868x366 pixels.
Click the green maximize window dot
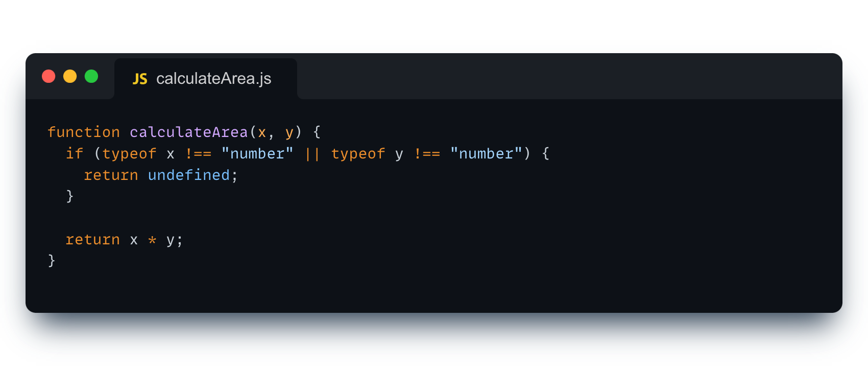91,76
